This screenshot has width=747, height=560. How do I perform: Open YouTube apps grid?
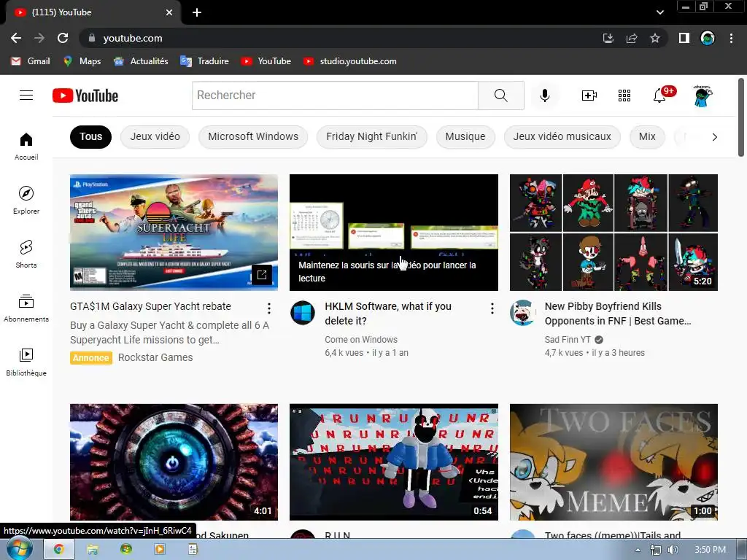624,96
